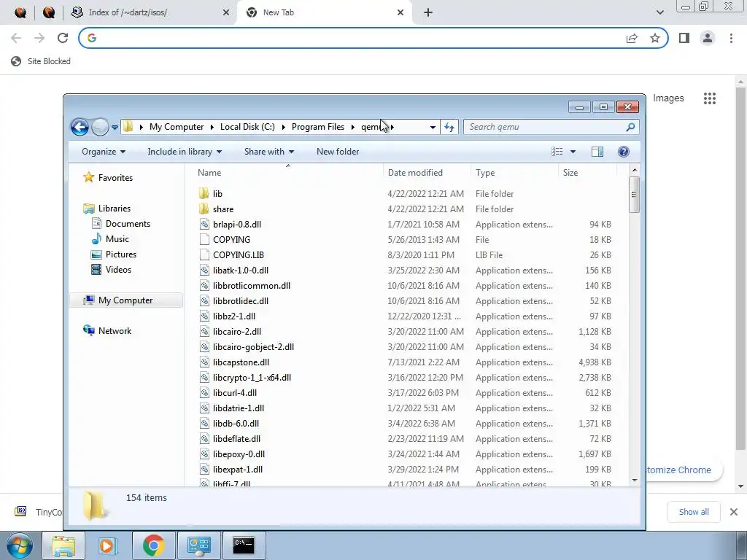Select libcrypto-1_1-x64.dll file

[252, 377]
